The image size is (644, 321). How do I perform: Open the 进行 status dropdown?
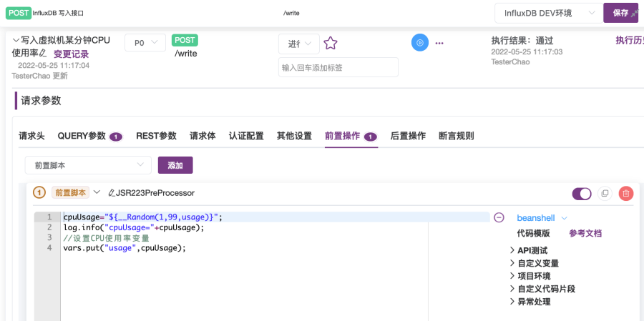click(299, 44)
